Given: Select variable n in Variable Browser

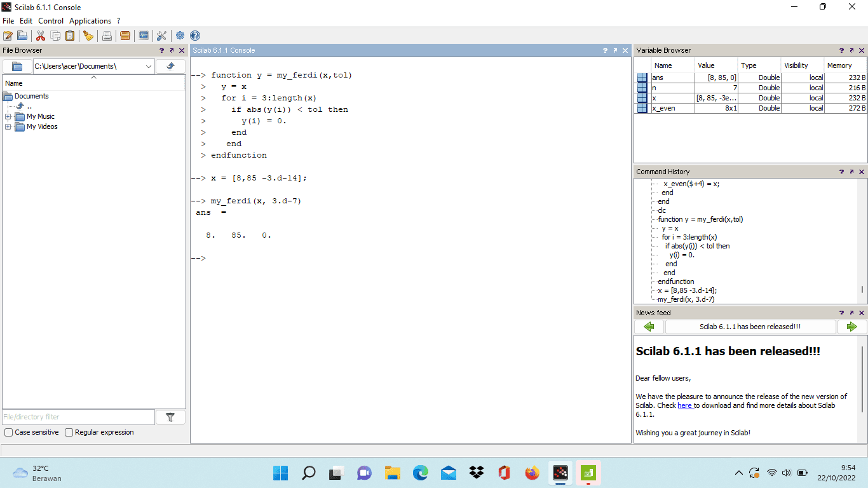Looking at the screenshot, I should pos(751,88).
